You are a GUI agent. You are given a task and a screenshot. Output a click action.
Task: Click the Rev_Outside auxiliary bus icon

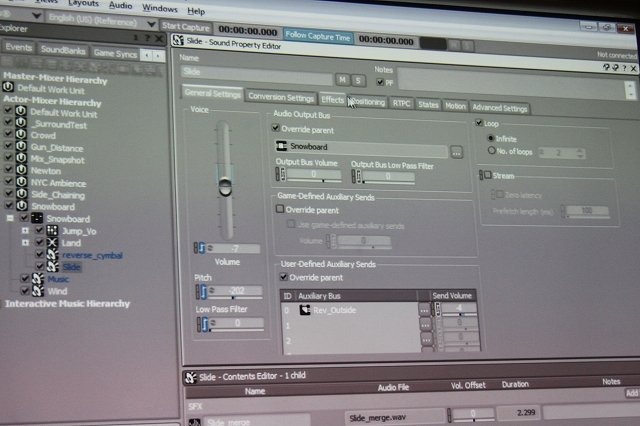tap(305, 310)
